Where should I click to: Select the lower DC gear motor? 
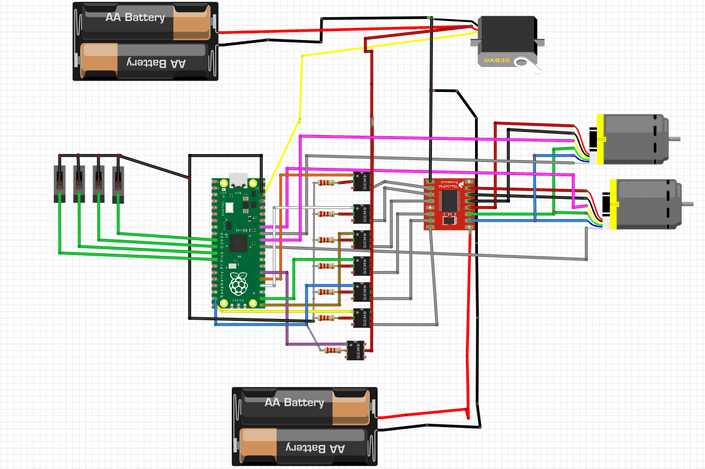pos(645,204)
